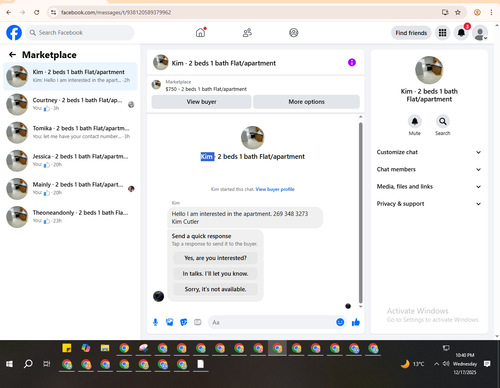Open Jessica's conversation in the list
Image resolution: width=500 pixels, height=388 pixels.
[x=70, y=160]
